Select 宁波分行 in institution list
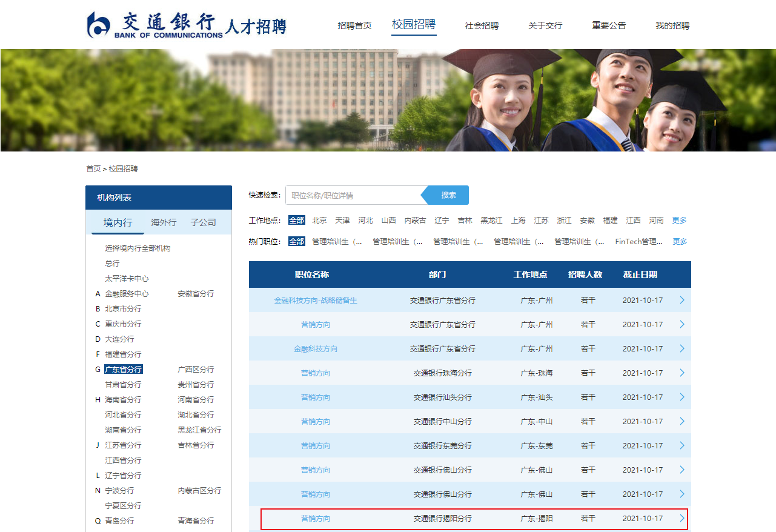 tap(119, 491)
